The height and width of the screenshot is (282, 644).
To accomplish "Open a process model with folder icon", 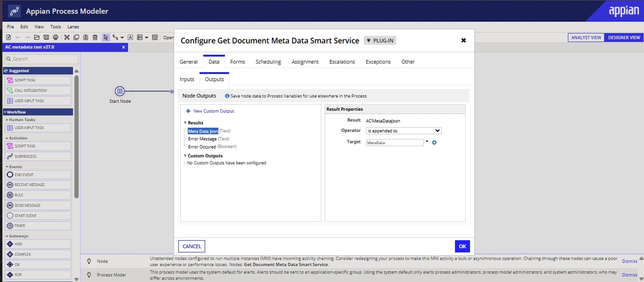I will click(x=37, y=37).
